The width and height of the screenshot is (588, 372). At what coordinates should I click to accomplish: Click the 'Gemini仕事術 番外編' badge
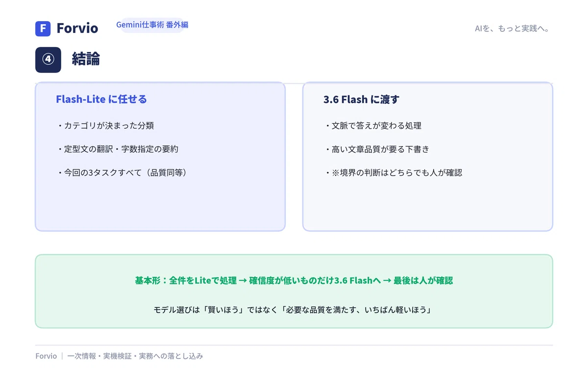click(152, 25)
